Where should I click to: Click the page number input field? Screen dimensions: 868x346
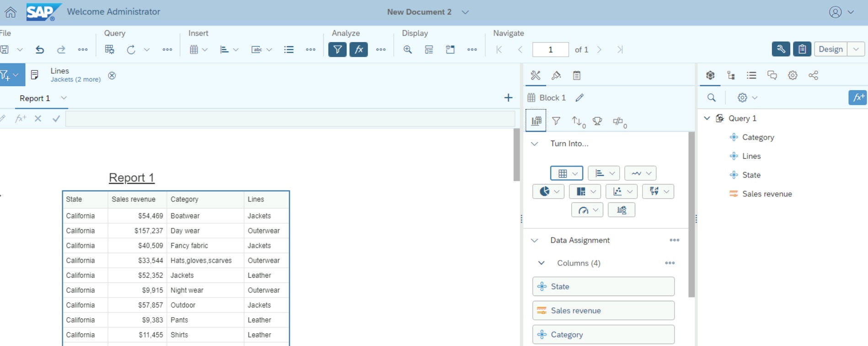click(x=550, y=49)
